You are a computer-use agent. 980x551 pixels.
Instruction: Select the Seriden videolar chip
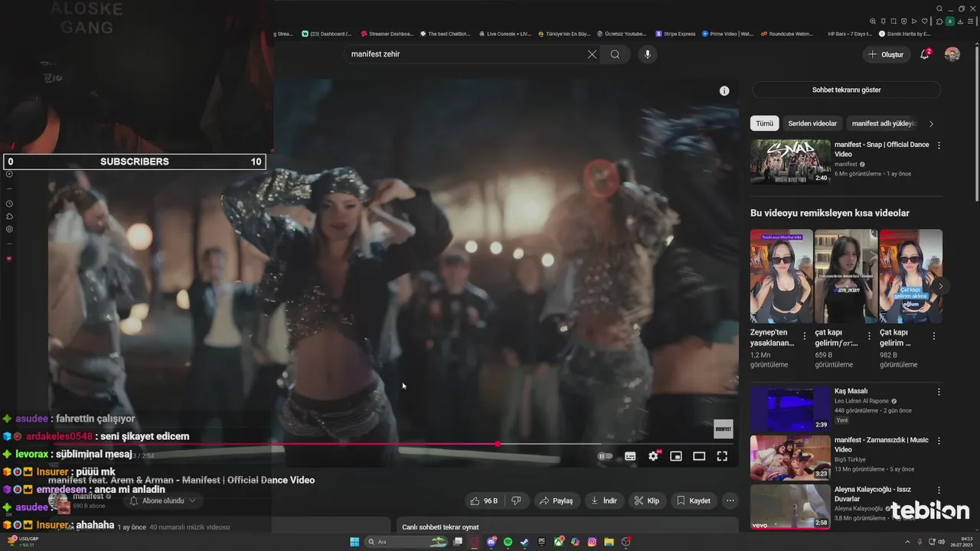812,123
